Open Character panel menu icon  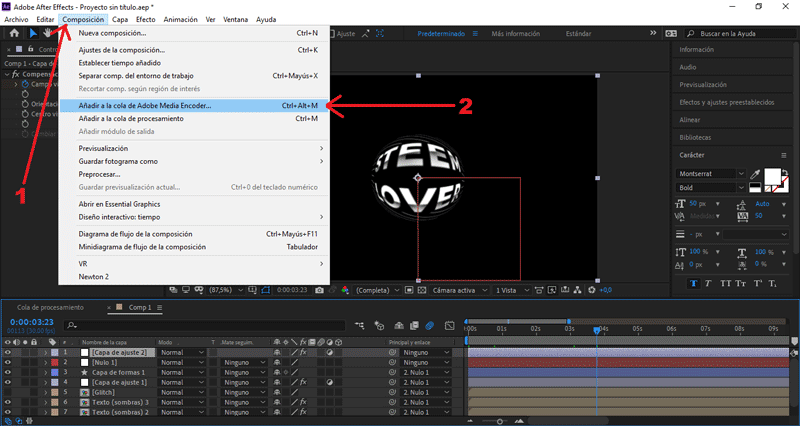click(x=784, y=155)
